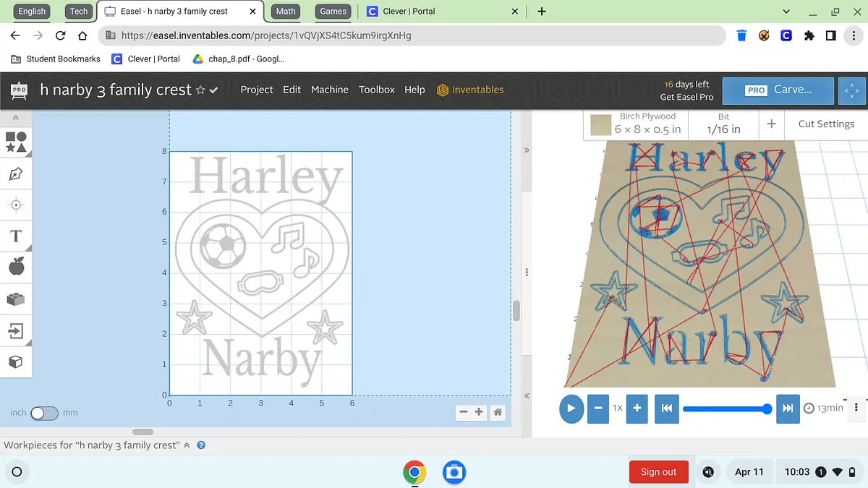The width and height of the screenshot is (868, 488).
Task: Click the Import arrow icon
Action: point(16,331)
